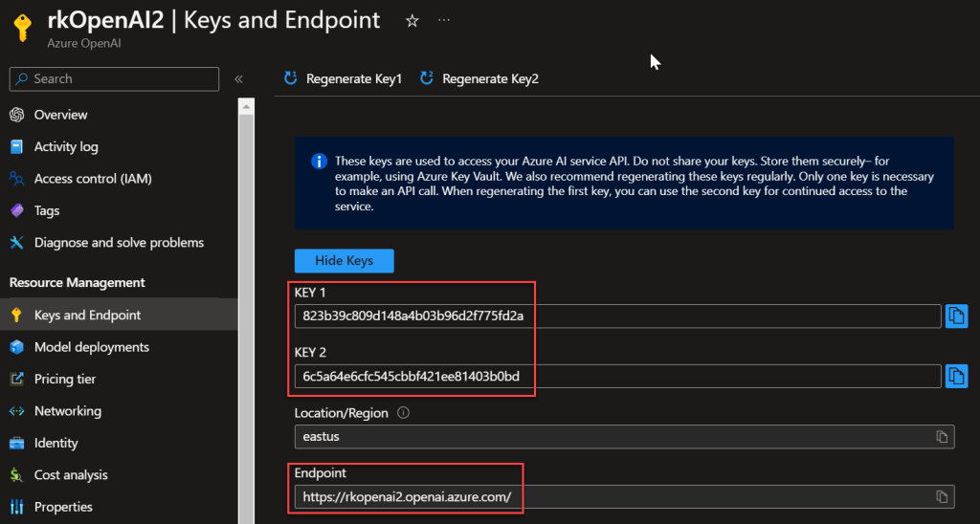Image resolution: width=980 pixels, height=524 pixels.
Task: Navigate to Networking settings
Action: 67,411
